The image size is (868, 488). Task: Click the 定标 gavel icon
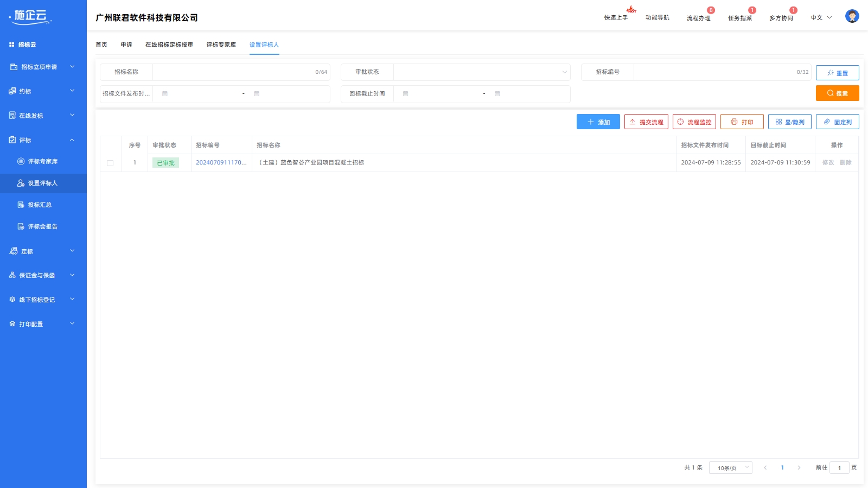pyautogui.click(x=14, y=251)
